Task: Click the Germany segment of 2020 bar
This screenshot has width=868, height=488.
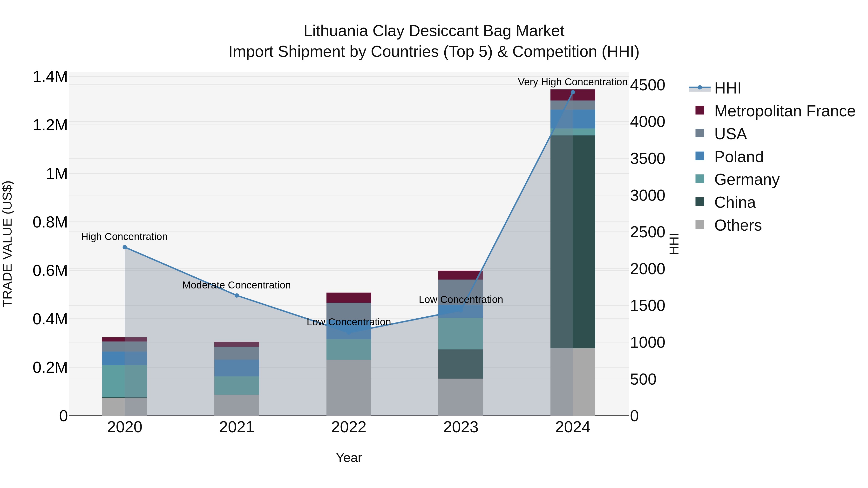Action: coord(125,381)
